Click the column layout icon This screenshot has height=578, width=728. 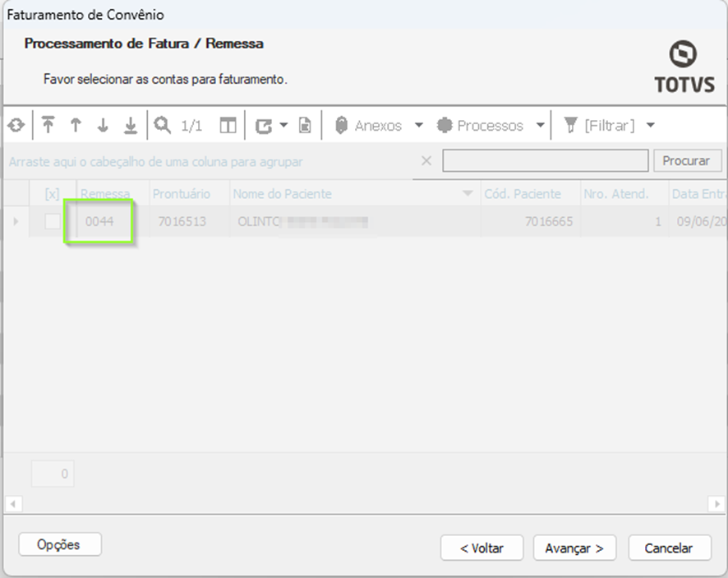click(228, 126)
